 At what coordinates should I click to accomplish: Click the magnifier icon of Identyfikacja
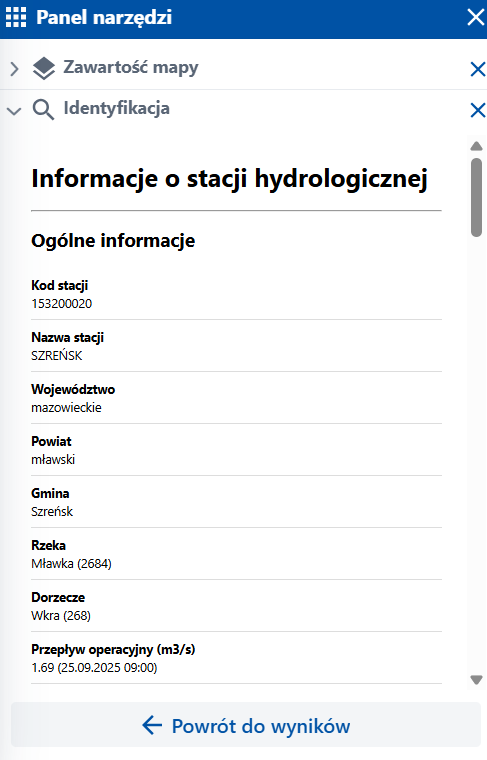click(43, 110)
